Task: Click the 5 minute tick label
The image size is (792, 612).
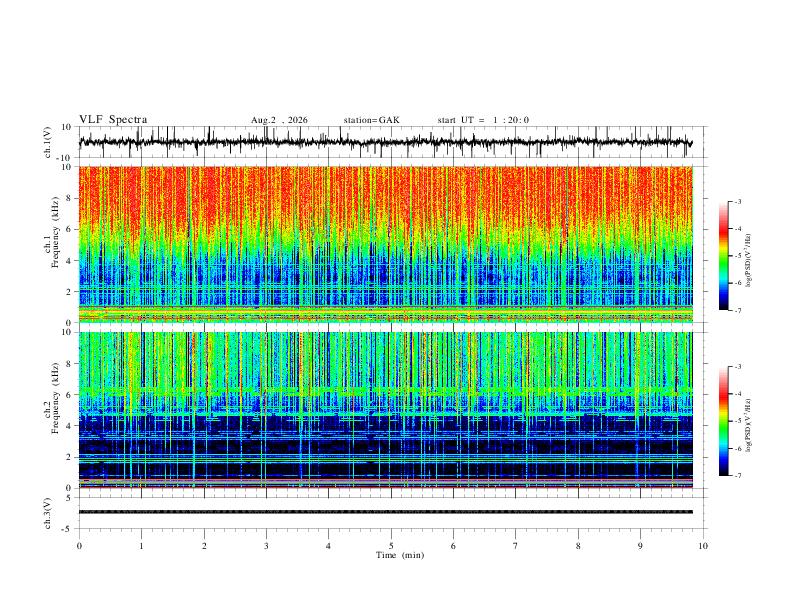Action: pos(391,546)
